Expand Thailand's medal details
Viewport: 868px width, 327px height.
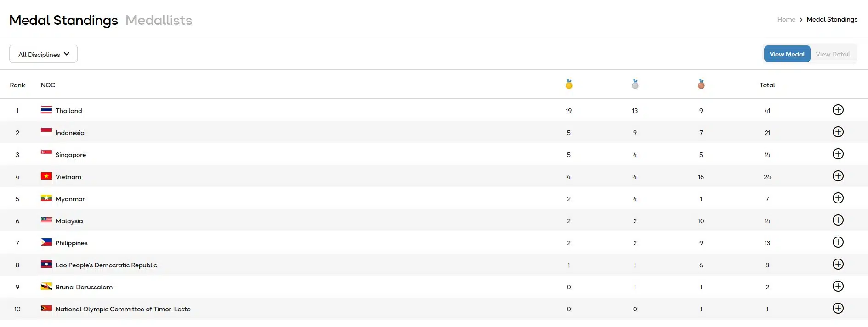pyautogui.click(x=838, y=110)
